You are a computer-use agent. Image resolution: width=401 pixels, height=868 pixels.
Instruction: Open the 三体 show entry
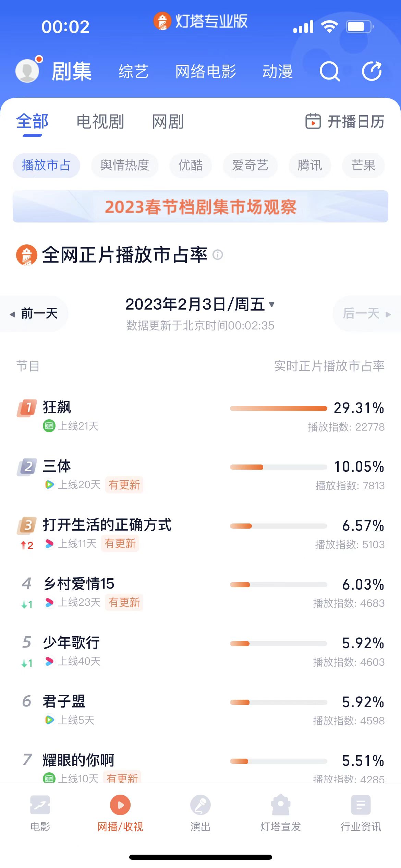[x=57, y=466]
